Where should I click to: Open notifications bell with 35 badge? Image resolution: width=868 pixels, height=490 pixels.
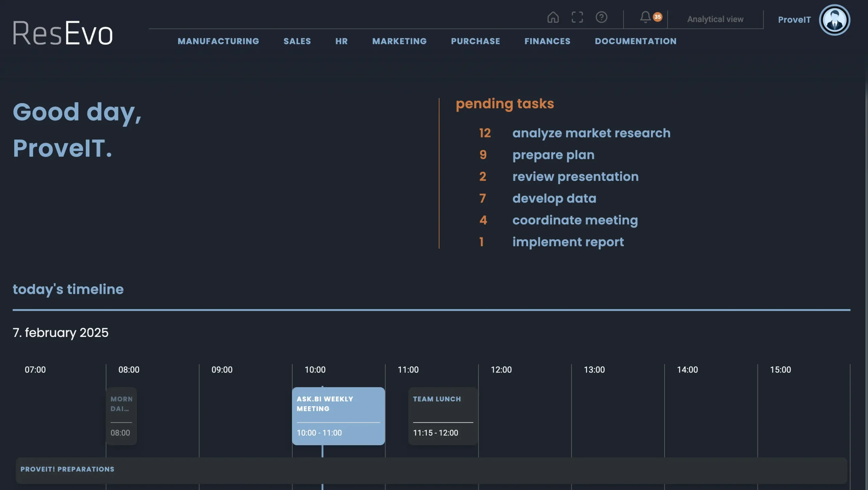(646, 17)
